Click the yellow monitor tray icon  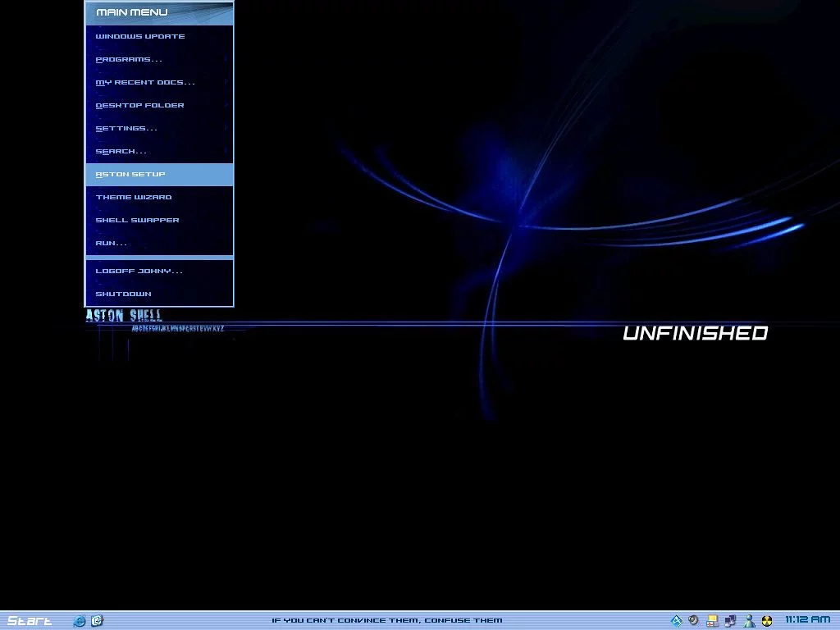point(713,621)
